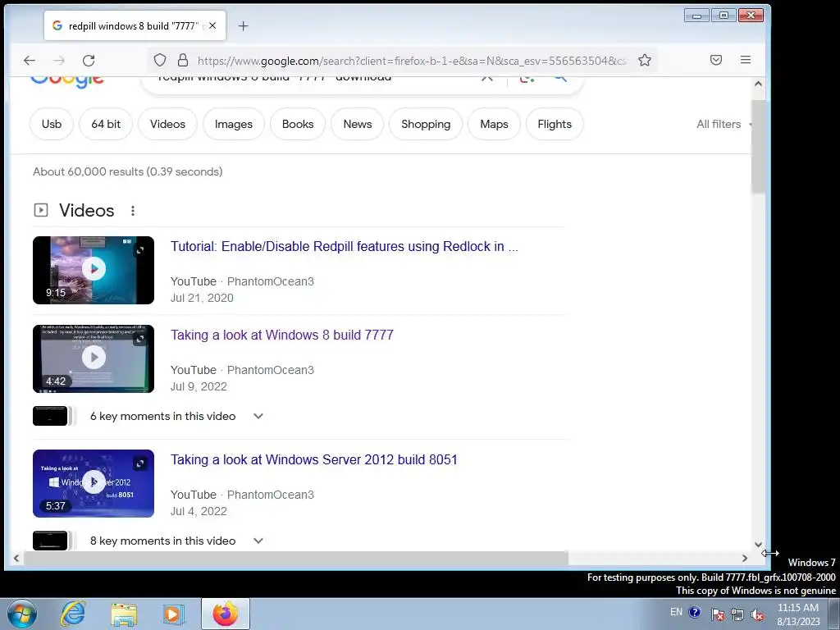Image resolution: width=840 pixels, height=630 pixels.
Task: Open Taking a look at Windows 8 build 7777
Action: (282, 335)
